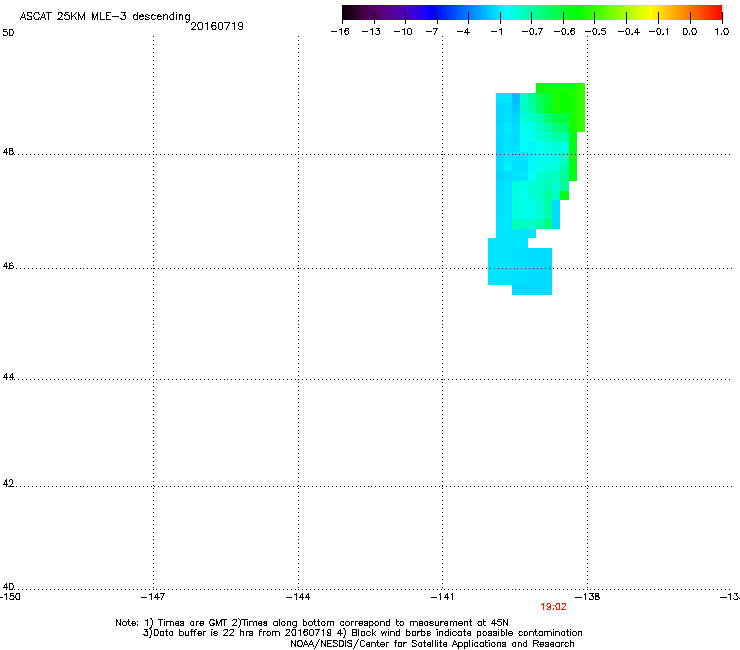Click the longitude axis label -147
Screen dimensions: 740x650
point(153,596)
